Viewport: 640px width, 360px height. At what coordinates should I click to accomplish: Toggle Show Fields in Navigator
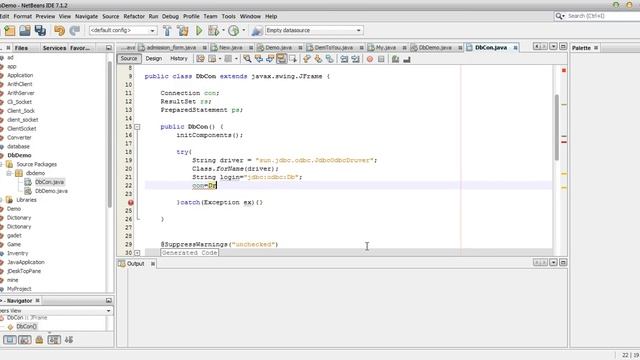click(x=25, y=340)
